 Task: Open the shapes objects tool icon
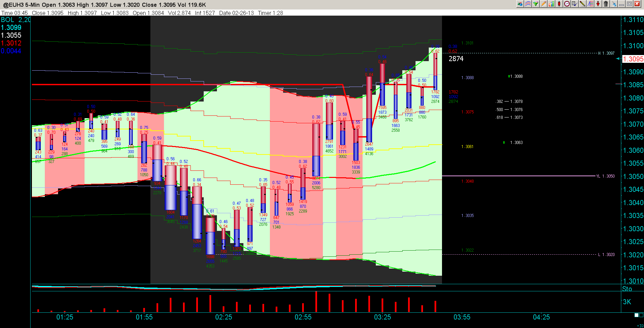(520, 4)
